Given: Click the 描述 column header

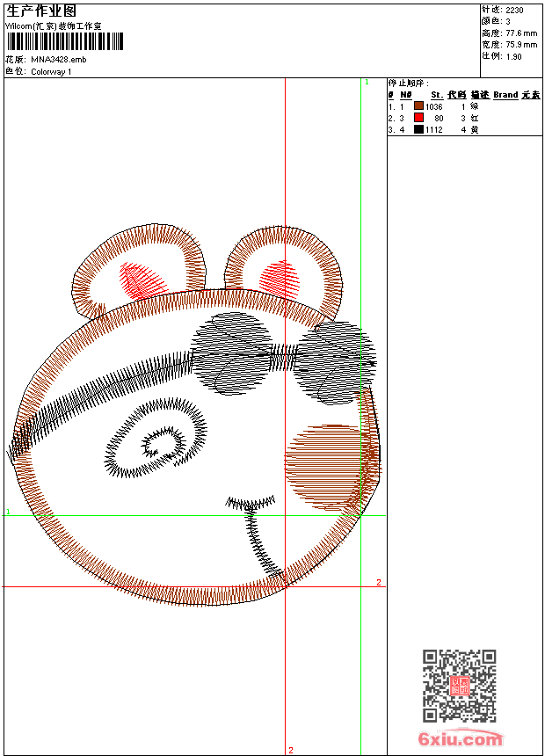Looking at the screenshot, I should pos(479,94).
